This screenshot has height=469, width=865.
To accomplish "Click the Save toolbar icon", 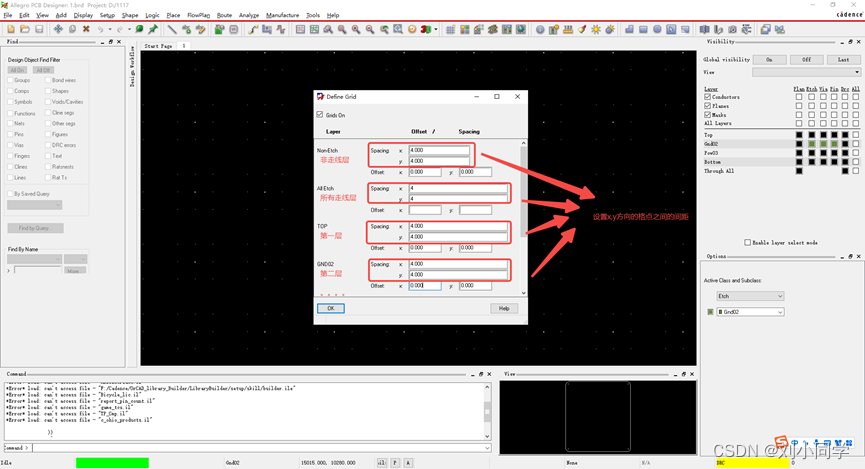I will click(x=38, y=29).
